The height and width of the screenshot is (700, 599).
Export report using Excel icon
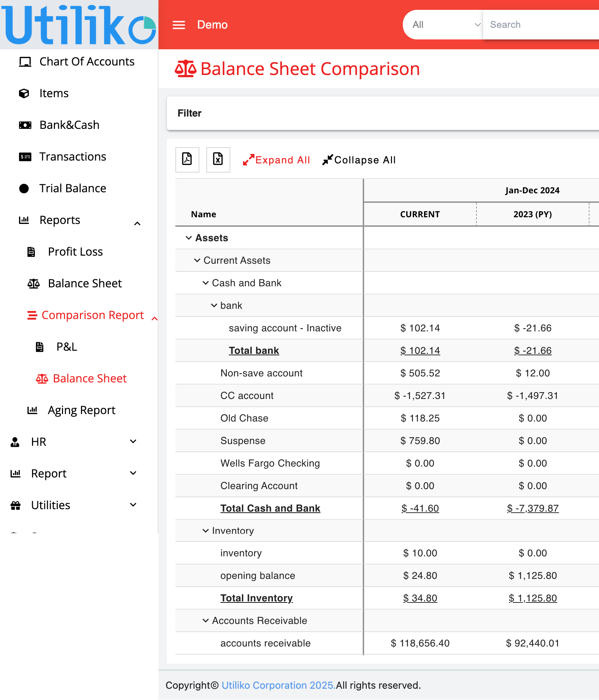(218, 160)
